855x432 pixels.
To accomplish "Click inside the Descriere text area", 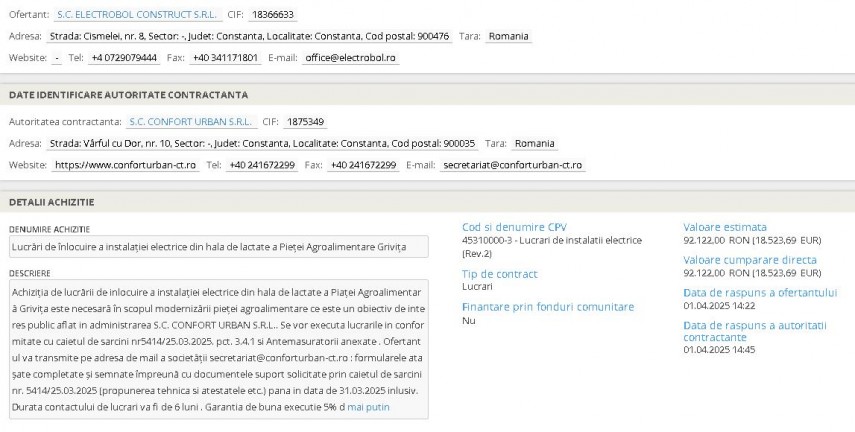I will tap(219, 349).
